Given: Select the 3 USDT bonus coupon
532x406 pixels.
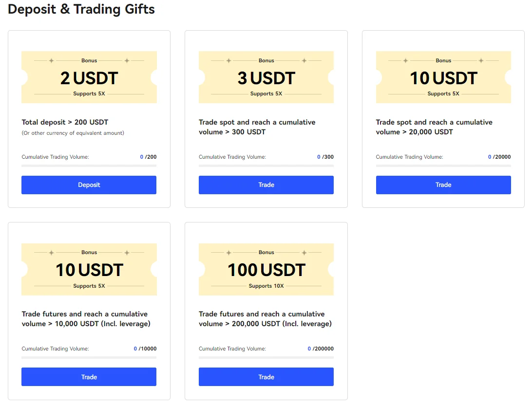Looking at the screenshot, I should tap(266, 77).
